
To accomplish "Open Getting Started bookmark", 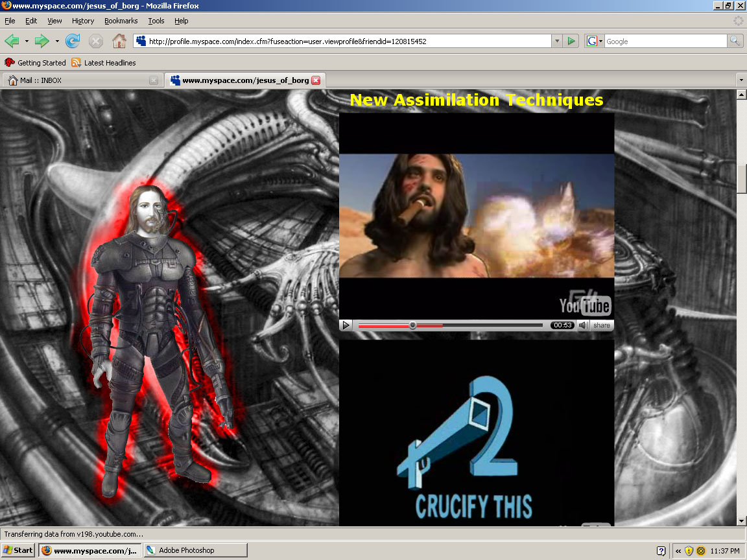I will (35, 62).
